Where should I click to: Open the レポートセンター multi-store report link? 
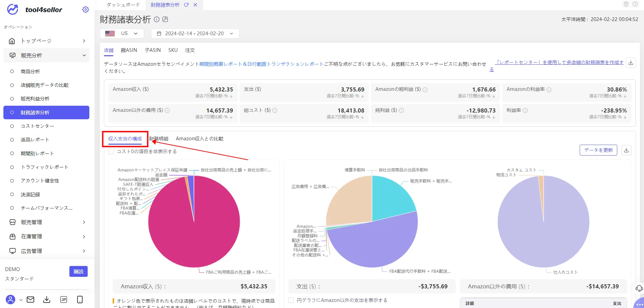coord(559,63)
